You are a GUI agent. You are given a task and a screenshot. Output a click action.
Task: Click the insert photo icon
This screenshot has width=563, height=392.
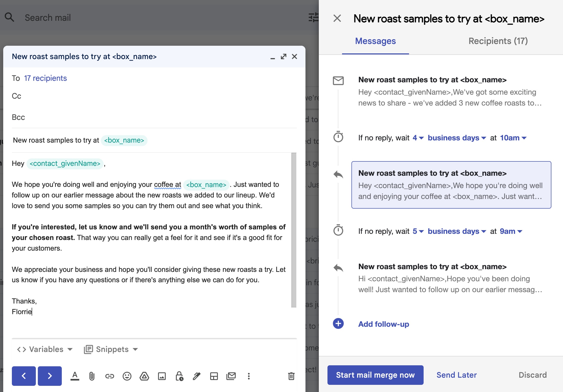tap(162, 376)
